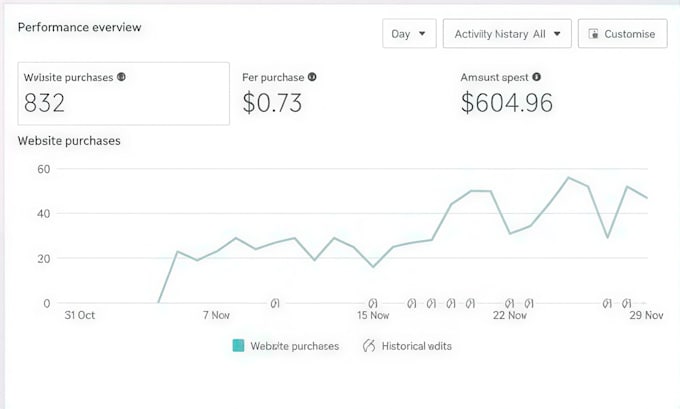The height and width of the screenshot is (409, 680).
Task: Toggle Website purchases legend color swatch
Action: coord(238,346)
